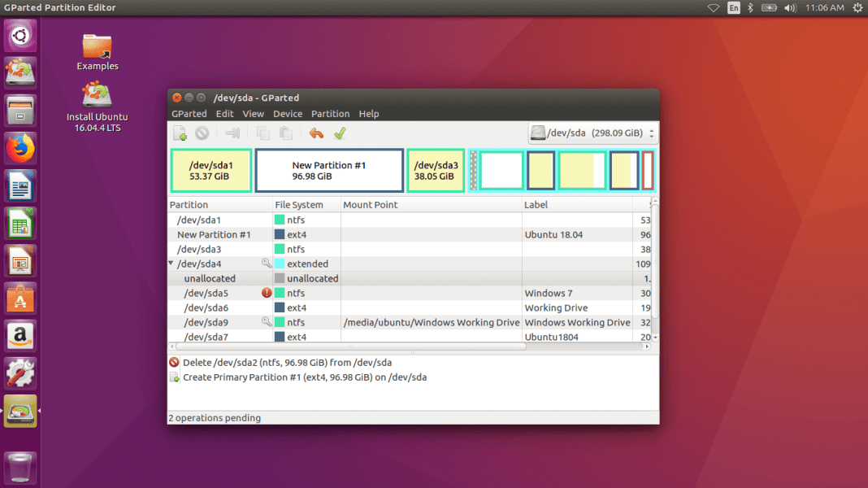The height and width of the screenshot is (488, 868).
Task: Open the Firefox icon in the dock
Action: coord(20,148)
